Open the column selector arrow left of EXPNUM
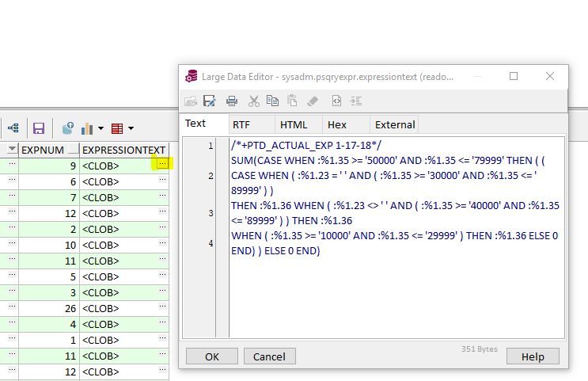The height and width of the screenshot is (381, 588). click(x=13, y=150)
